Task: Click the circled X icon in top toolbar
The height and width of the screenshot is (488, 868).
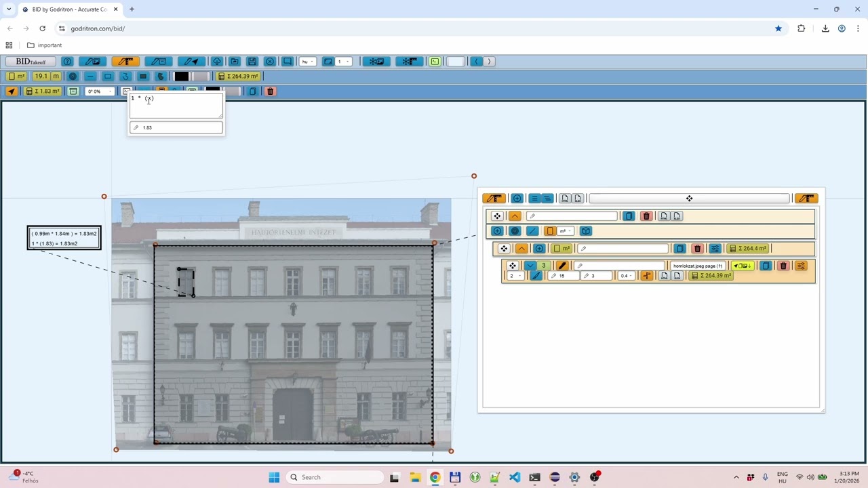Action: [270, 62]
